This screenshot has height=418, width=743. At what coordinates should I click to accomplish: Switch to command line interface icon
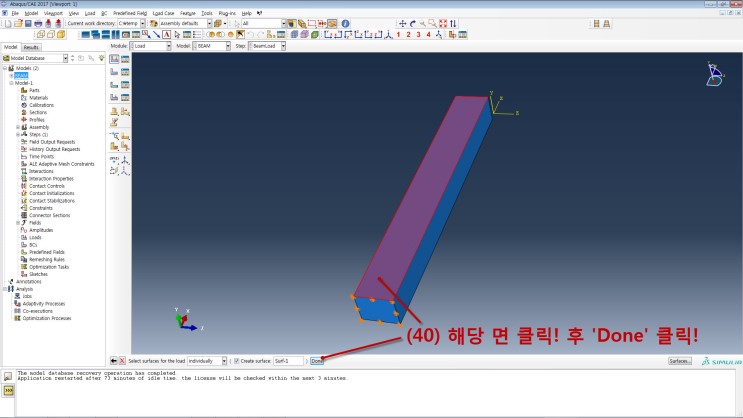coord(8,391)
